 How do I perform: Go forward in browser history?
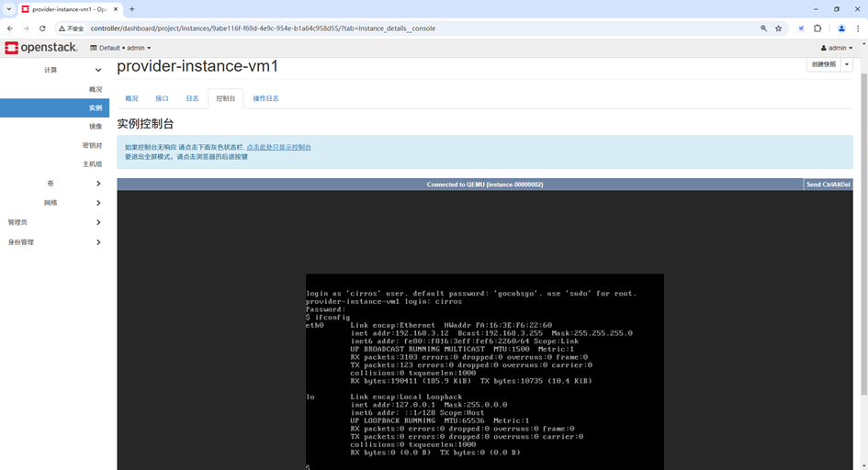coord(26,28)
